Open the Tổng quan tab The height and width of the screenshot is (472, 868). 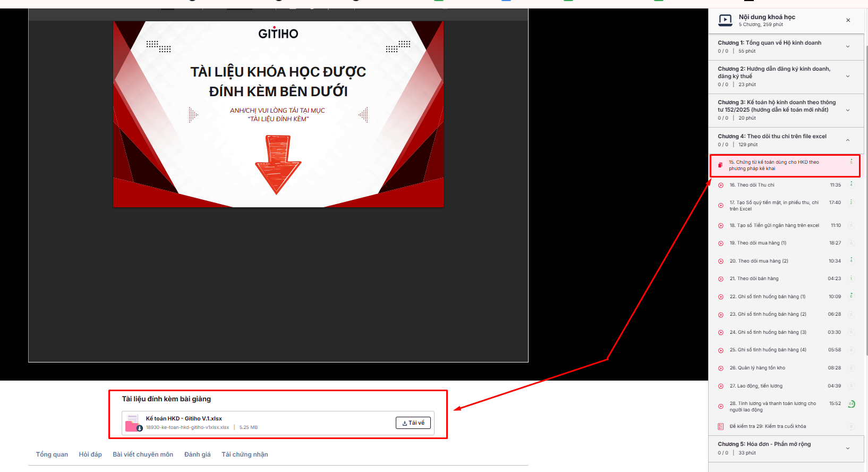pos(52,454)
